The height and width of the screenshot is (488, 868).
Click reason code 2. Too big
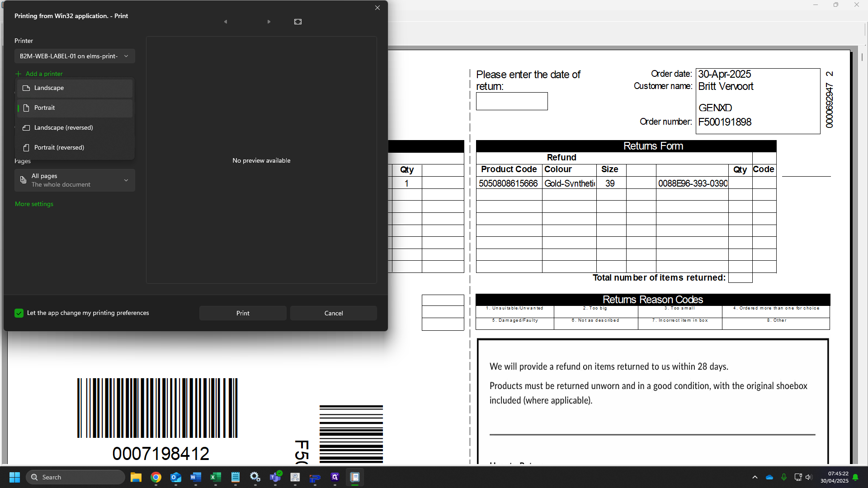(x=595, y=308)
